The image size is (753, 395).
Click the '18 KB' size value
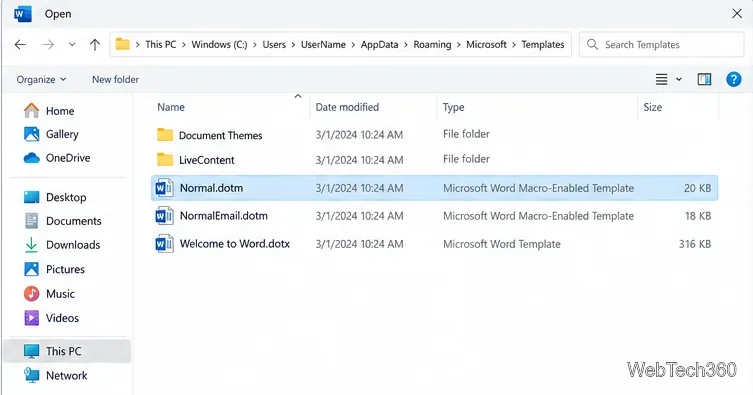pos(698,216)
